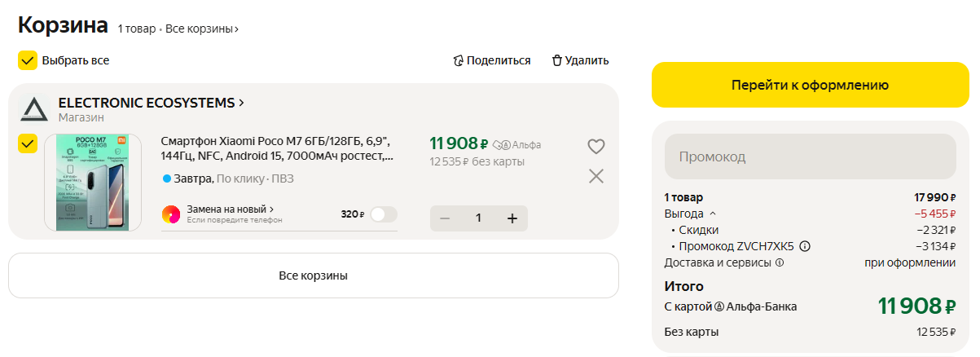Image resolution: width=980 pixels, height=357 pixels.
Task: Open the ELECTRONIC ECOSYSTEMS store page
Action: [152, 103]
